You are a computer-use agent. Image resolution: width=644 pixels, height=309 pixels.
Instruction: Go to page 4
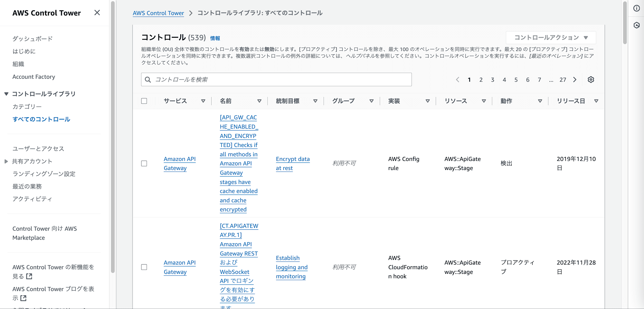tap(504, 80)
